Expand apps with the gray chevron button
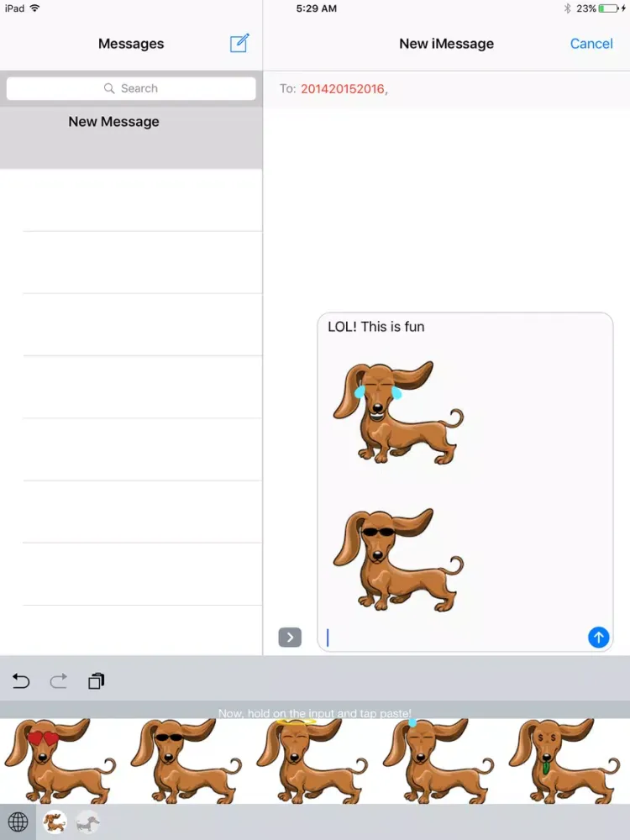630x840 pixels. (290, 637)
